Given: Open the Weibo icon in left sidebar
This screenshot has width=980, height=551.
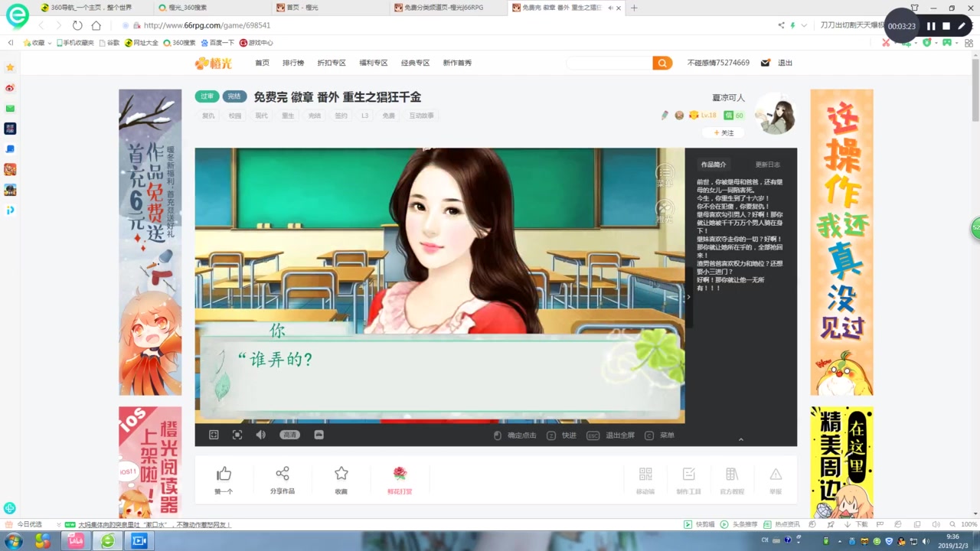Looking at the screenshot, I should click(x=10, y=88).
